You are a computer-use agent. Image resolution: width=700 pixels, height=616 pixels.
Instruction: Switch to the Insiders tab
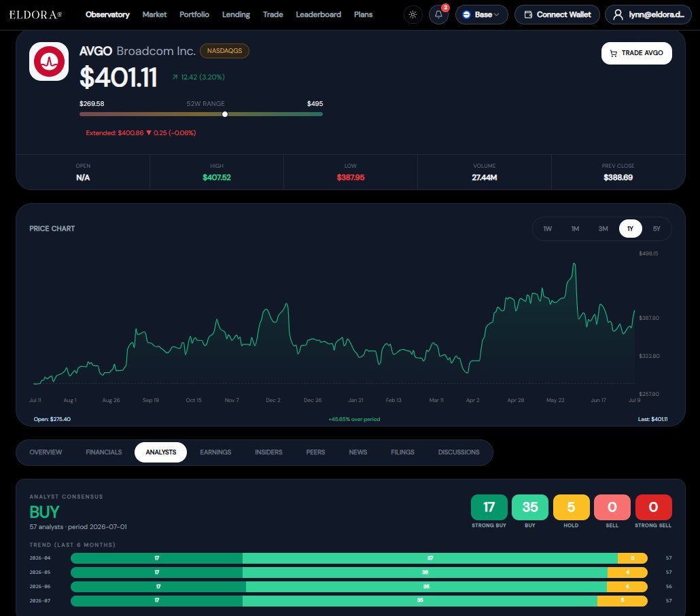[268, 452]
